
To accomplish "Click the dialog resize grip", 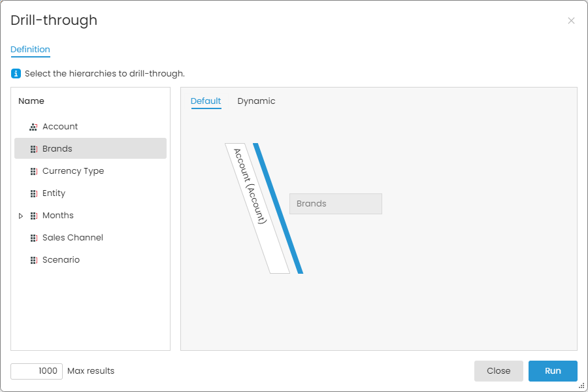I will click(x=581, y=385).
